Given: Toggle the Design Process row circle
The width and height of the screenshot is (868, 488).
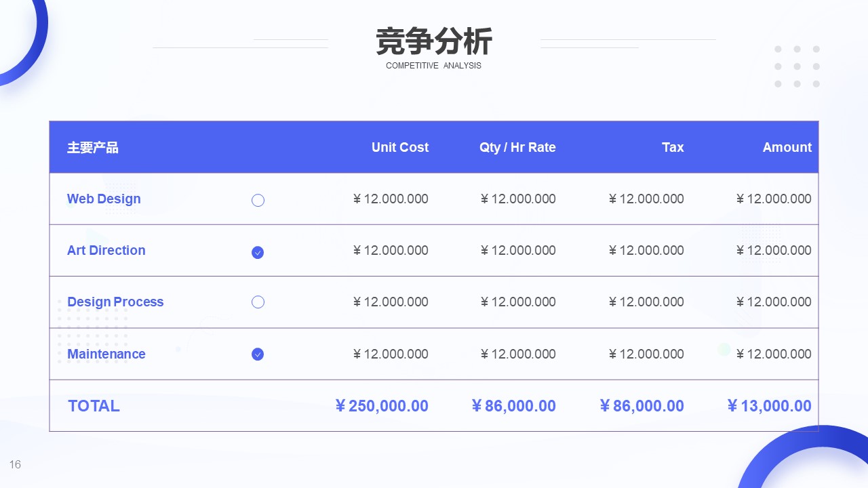Looking at the screenshot, I should coord(258,302).
